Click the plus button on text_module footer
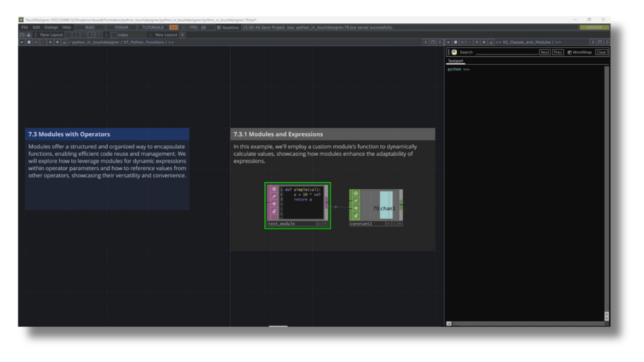 click(x=325, y=224)
